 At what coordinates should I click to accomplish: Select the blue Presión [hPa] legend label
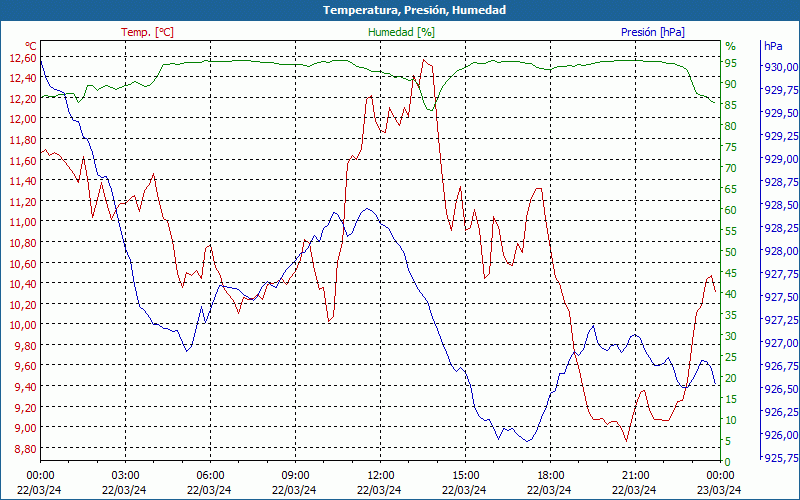pos(653,32)
